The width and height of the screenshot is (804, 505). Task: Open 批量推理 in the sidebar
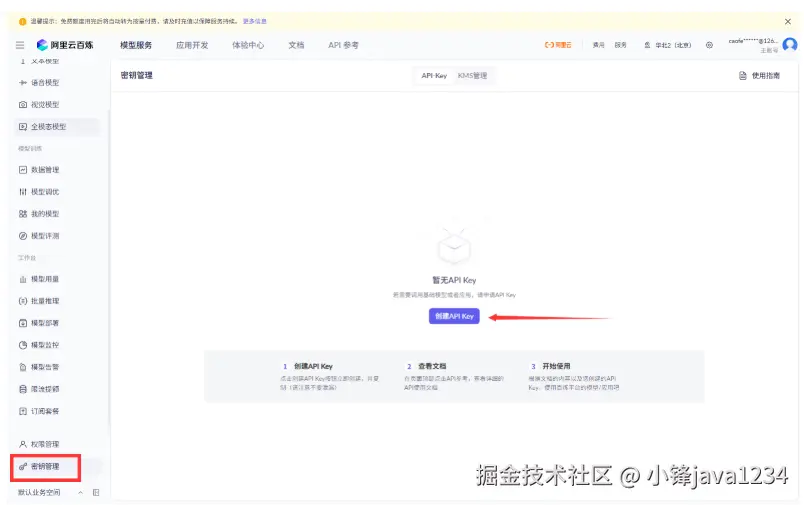pos(39,301)
